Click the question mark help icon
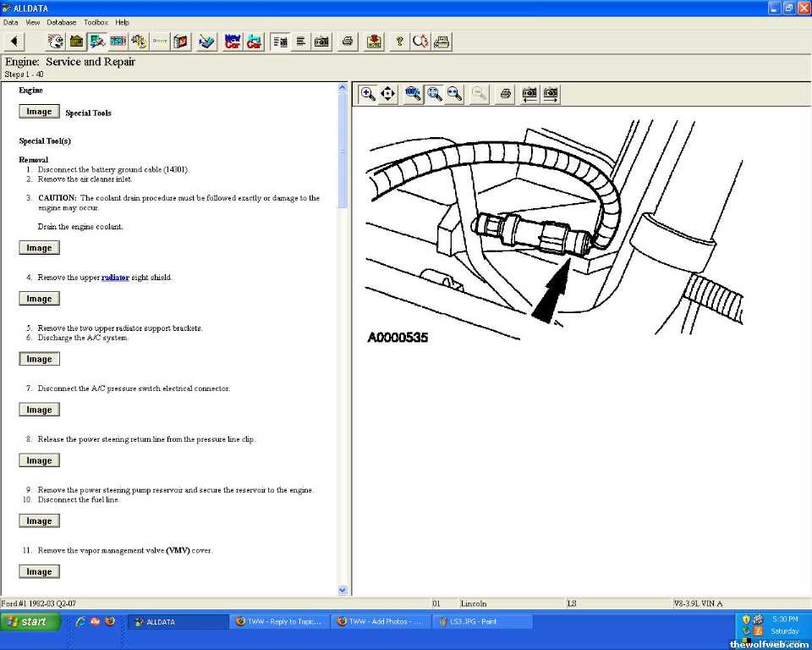This screenshot has height=650, width=812. [x=399, y=41]
